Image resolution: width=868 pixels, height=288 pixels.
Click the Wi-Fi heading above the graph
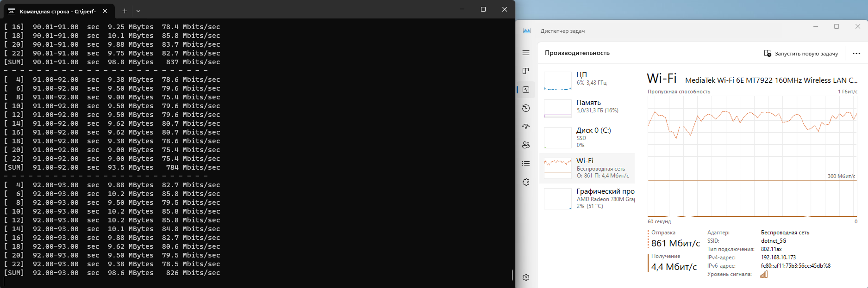coord(662,78)
